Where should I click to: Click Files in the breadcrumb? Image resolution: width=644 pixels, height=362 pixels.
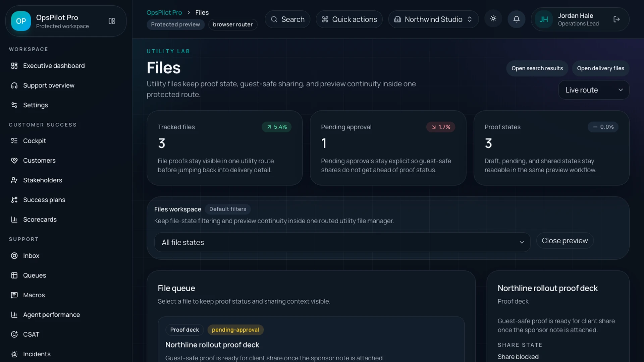click(x=202, y=12)
